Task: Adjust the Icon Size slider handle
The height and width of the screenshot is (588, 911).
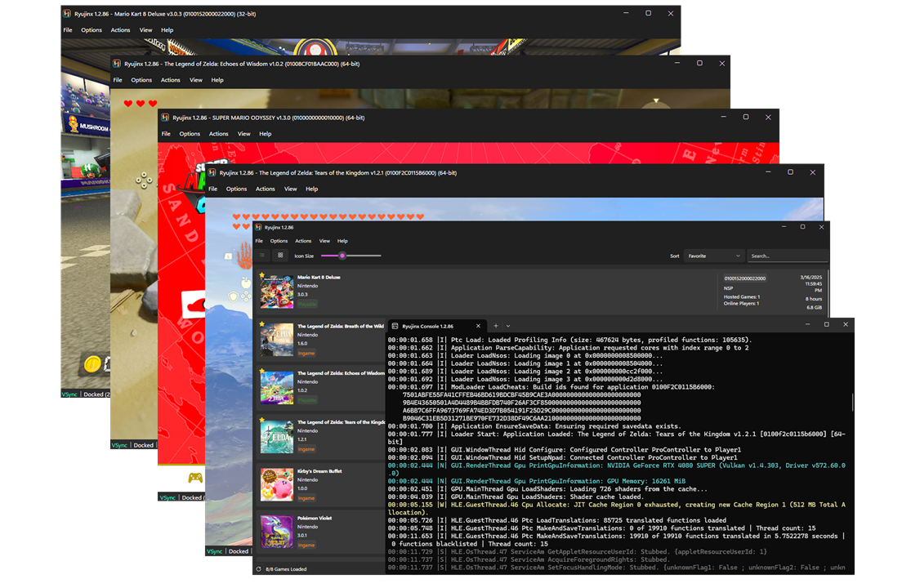Action: 342,256
